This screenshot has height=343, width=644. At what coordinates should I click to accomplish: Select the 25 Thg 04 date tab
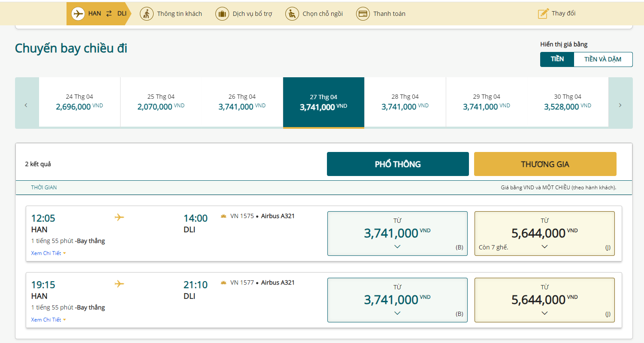[x=161, y=102]
